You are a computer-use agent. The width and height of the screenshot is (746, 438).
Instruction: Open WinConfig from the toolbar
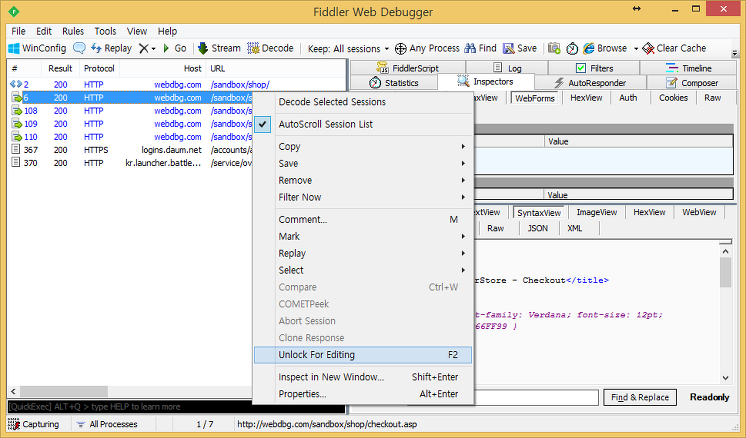click(x=37, y=48)
